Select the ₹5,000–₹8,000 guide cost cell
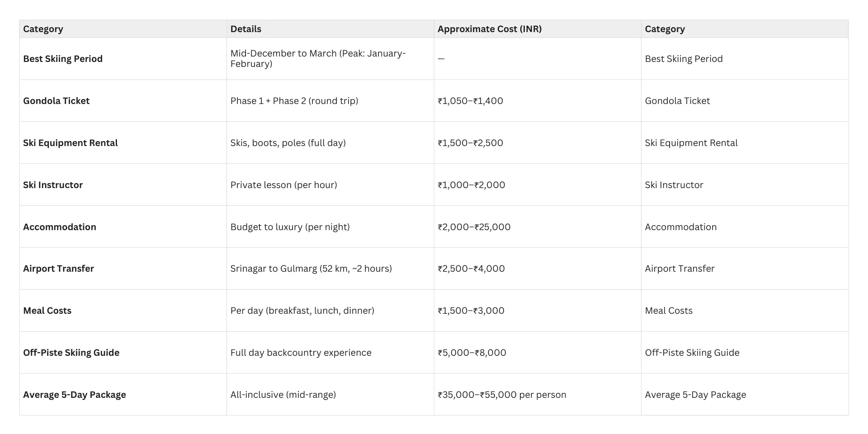 [x=472, y=353]
